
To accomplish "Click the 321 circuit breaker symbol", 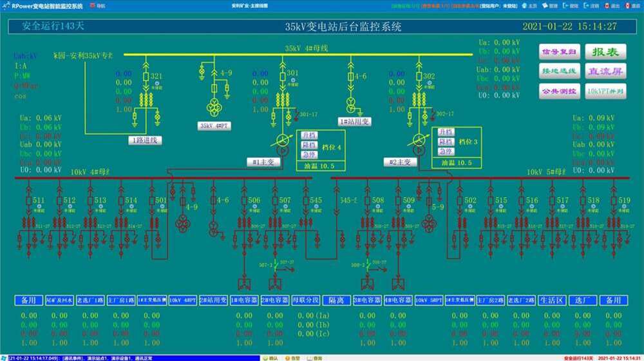I will 146,77.
